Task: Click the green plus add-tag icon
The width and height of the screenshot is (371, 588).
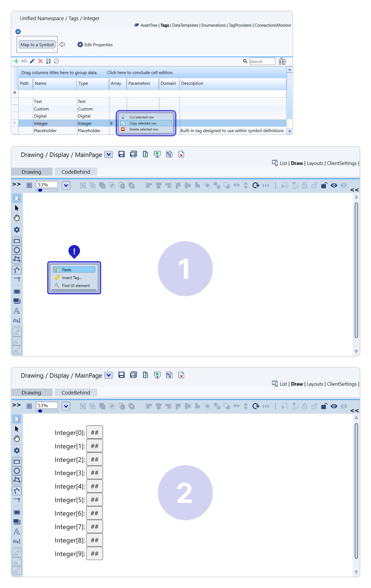Action: pyautogui.click(x=16, y=61)
